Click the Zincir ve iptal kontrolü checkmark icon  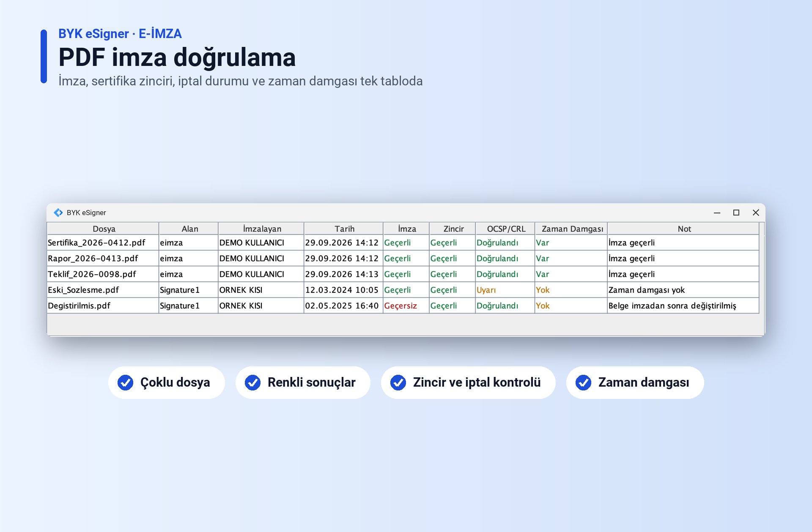tap(398, 382)
